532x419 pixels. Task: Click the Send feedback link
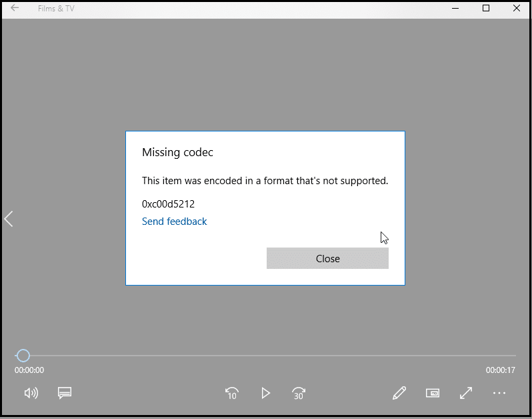click(x=175, y=222)
